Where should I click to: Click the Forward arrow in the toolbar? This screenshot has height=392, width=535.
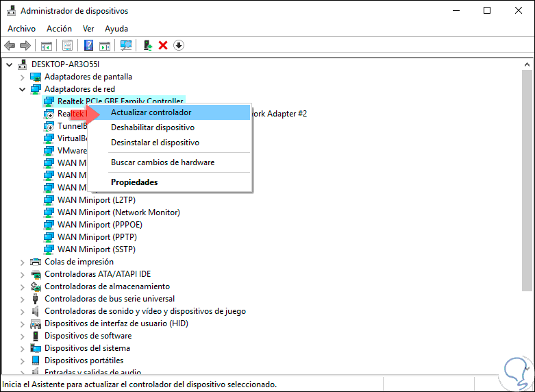coord(25,45)
